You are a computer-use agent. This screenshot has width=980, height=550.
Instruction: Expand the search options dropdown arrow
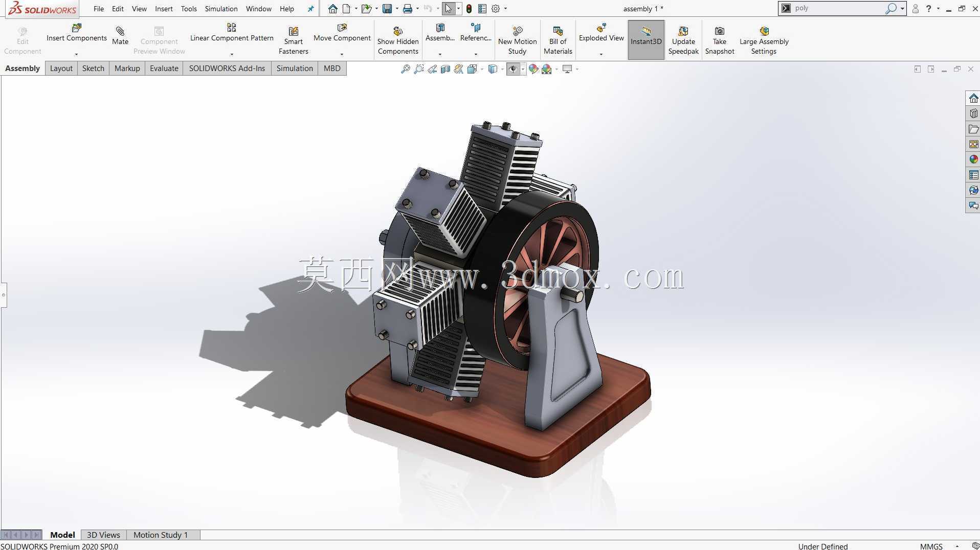[902, 9]
